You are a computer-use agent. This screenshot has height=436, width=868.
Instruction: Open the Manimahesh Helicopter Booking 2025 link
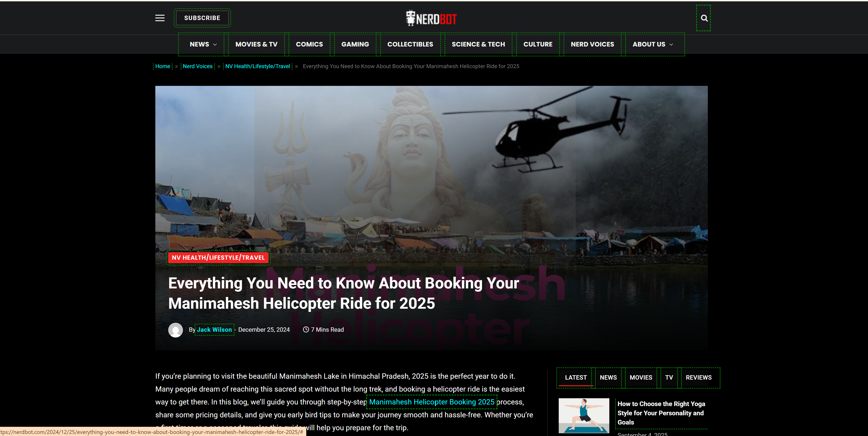pos(431,402)
